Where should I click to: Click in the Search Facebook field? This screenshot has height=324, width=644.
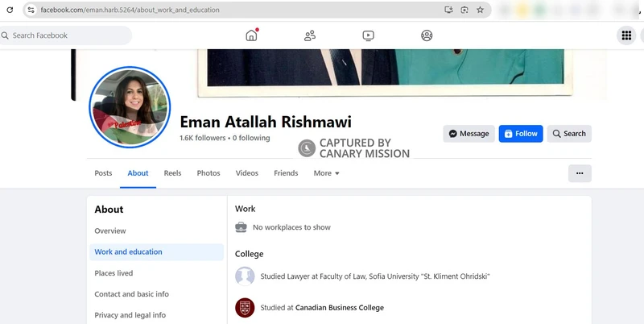click(66, 35)
